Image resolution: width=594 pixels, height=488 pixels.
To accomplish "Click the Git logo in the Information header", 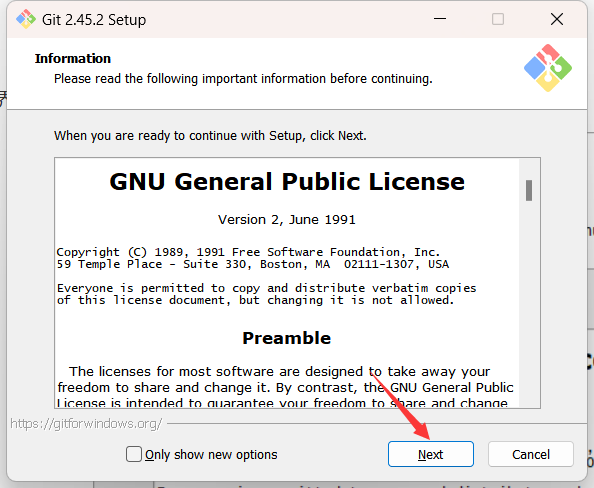I will pyautogui.click(x=548, y=68).
